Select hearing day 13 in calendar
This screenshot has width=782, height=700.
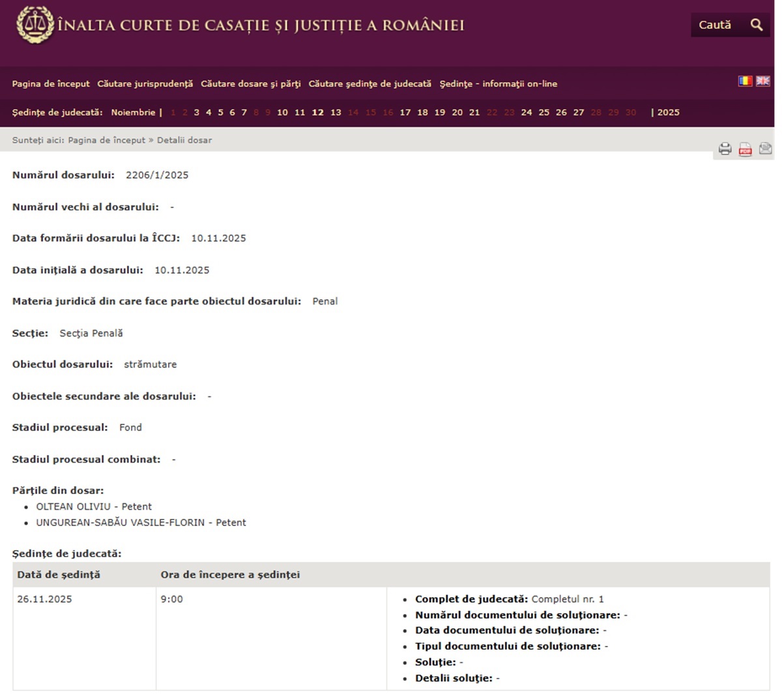coord(336,112)
